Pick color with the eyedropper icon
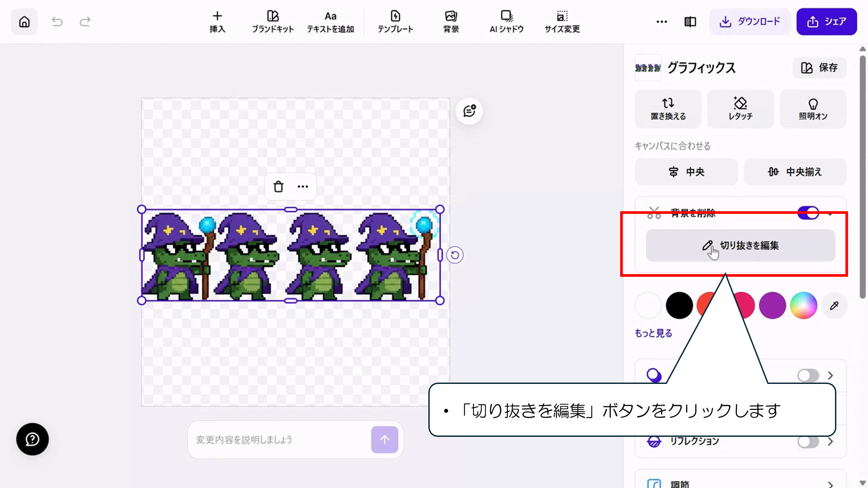 (x=834, y=306)
